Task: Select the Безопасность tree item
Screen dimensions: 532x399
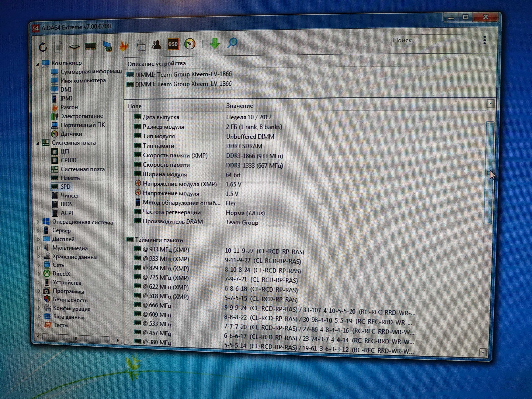Action: click(x=66, y=300)
